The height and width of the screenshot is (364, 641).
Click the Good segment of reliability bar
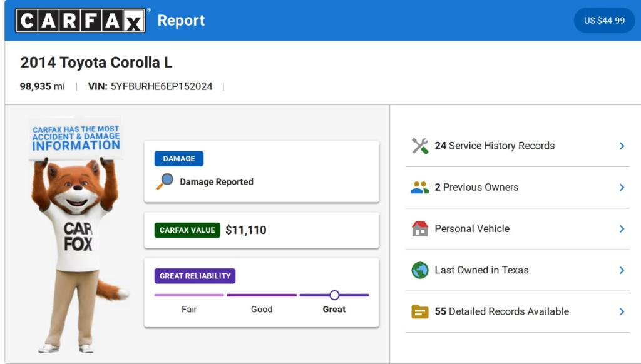[262, 295]
